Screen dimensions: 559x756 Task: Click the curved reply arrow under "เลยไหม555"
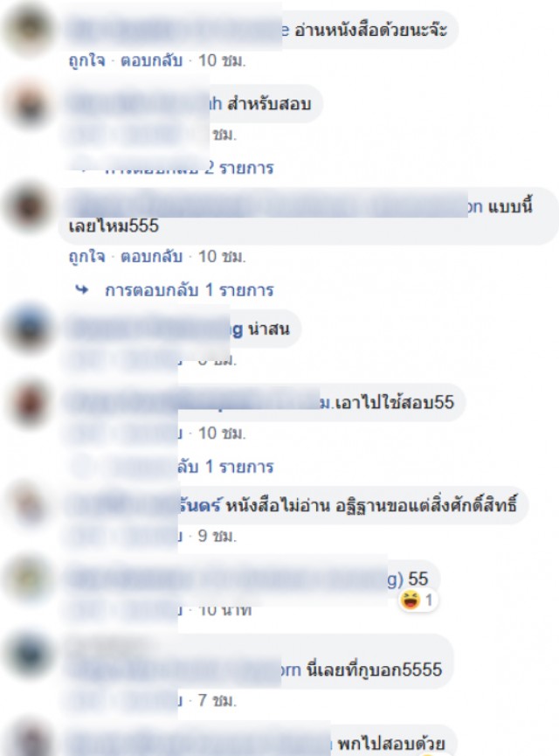[x=82, y=290]
